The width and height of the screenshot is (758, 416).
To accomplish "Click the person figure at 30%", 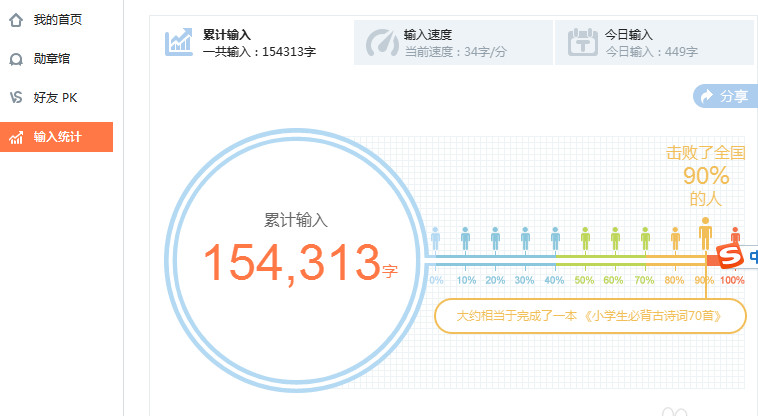I will 525,238.
